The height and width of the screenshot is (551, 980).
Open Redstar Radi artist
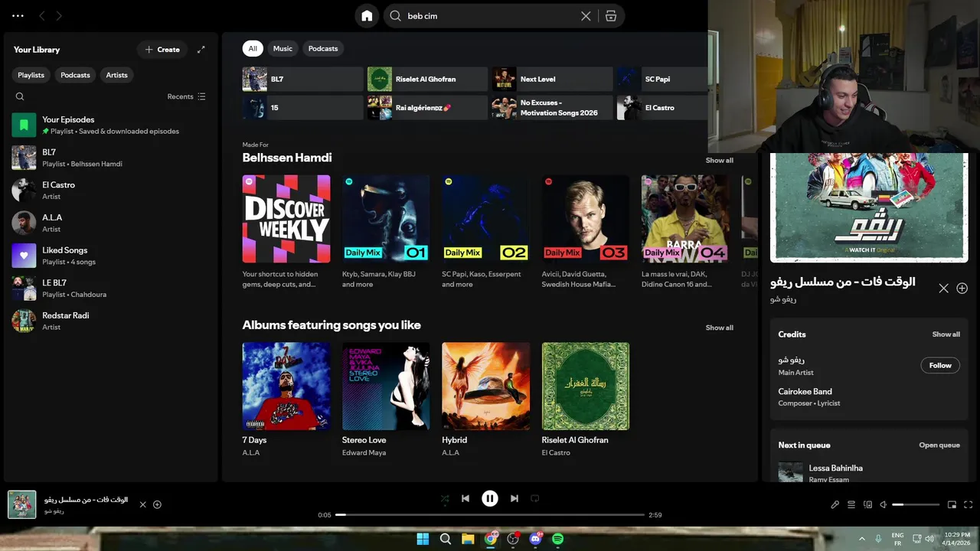111,321
